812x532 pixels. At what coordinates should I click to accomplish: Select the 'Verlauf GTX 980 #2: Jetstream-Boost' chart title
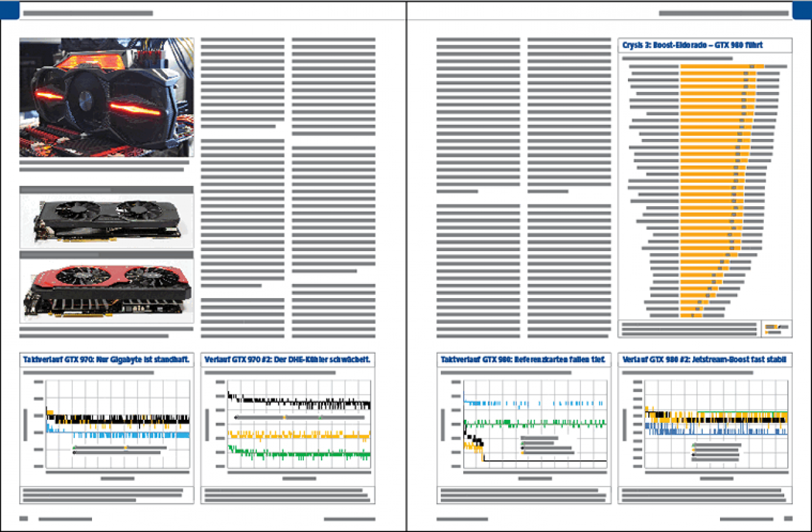click(x=704, y=360)
